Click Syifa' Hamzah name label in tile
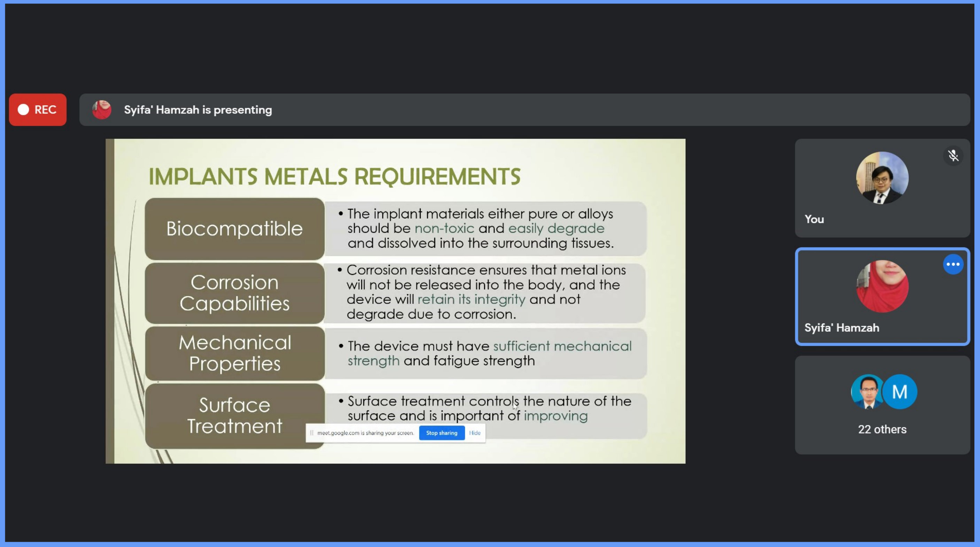The width and height of the screenshot is (980, 547). (841, 328)
